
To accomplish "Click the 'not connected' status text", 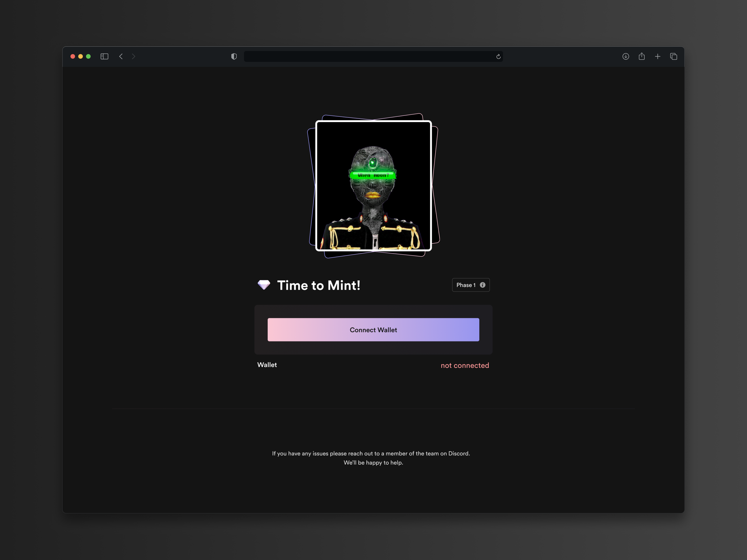I will point(465,365).
